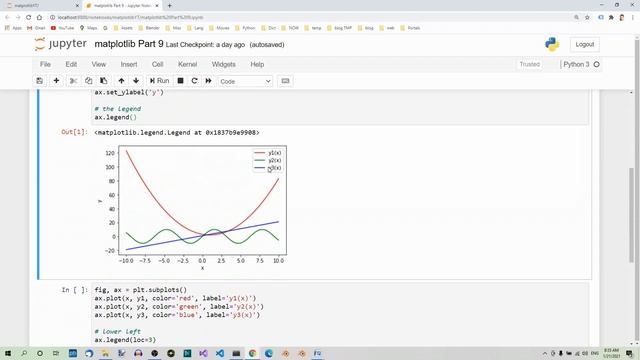Open Windows taskbar search
This screenshot has width=640, height=360.
point(24,353)
